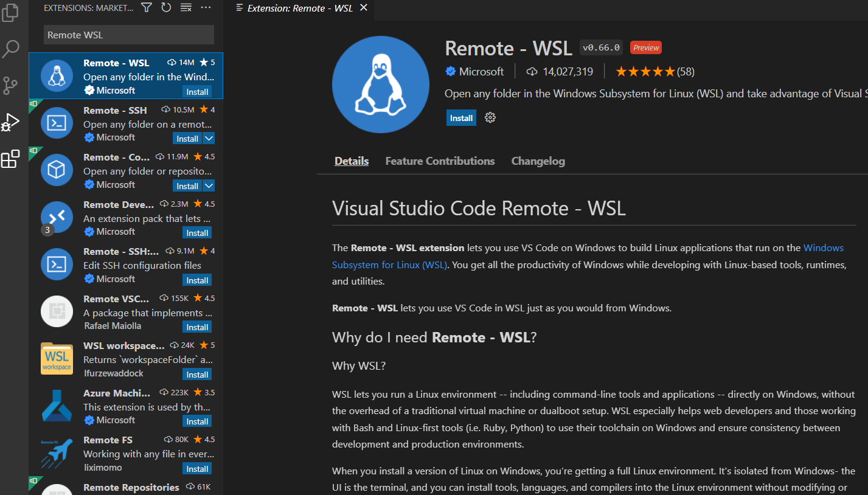
Task: Select the Remote - Containers cube icon
Action: click(x=57, y=170)
